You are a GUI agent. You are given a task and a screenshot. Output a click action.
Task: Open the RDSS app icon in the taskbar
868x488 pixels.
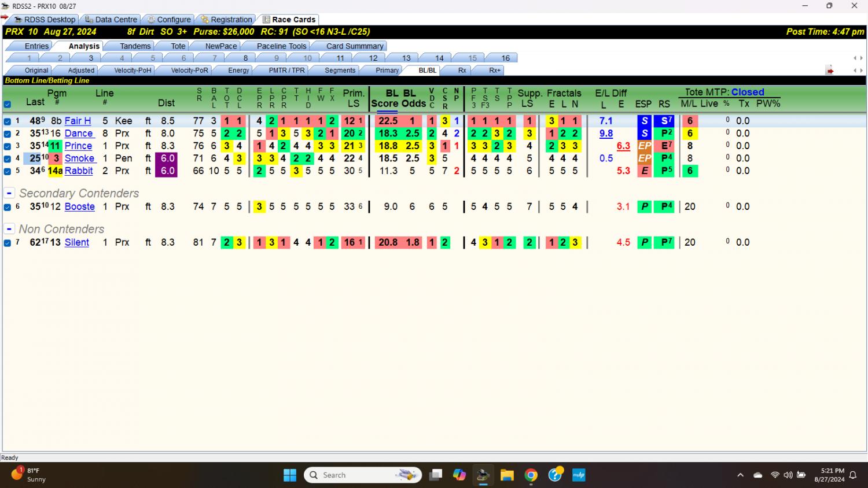pyautogui.click(x=483, y=475)
